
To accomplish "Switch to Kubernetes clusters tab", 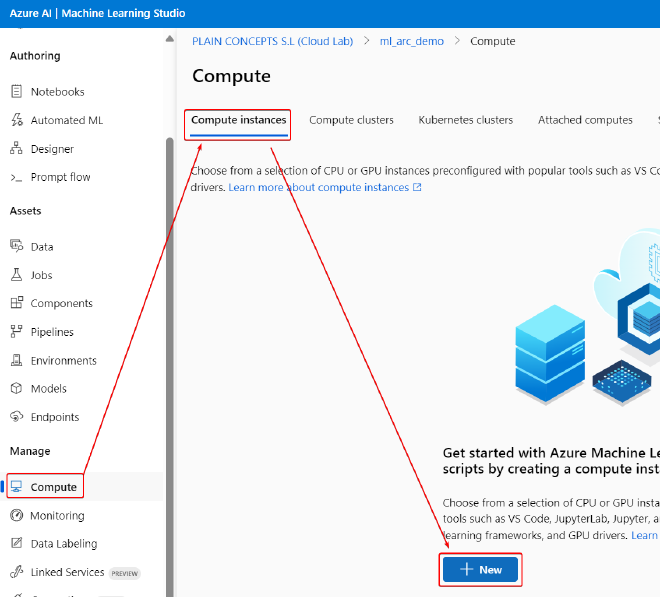I will click(466, 120).
